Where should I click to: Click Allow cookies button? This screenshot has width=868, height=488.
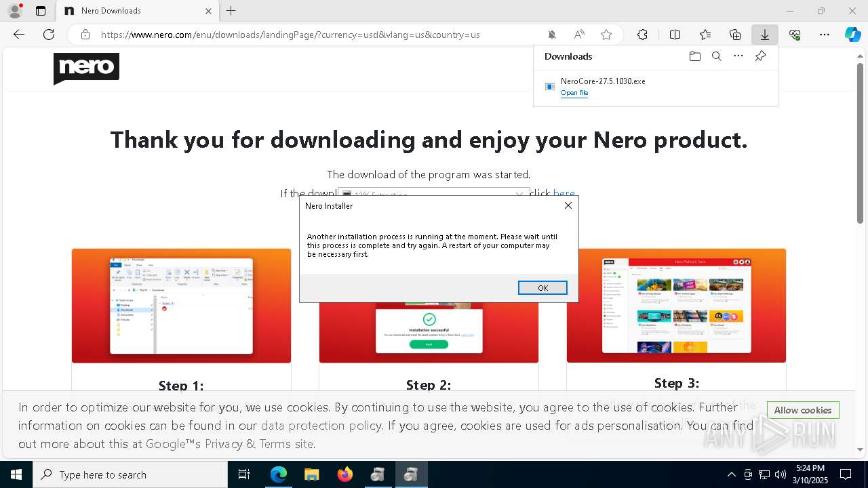coord(803,410)
